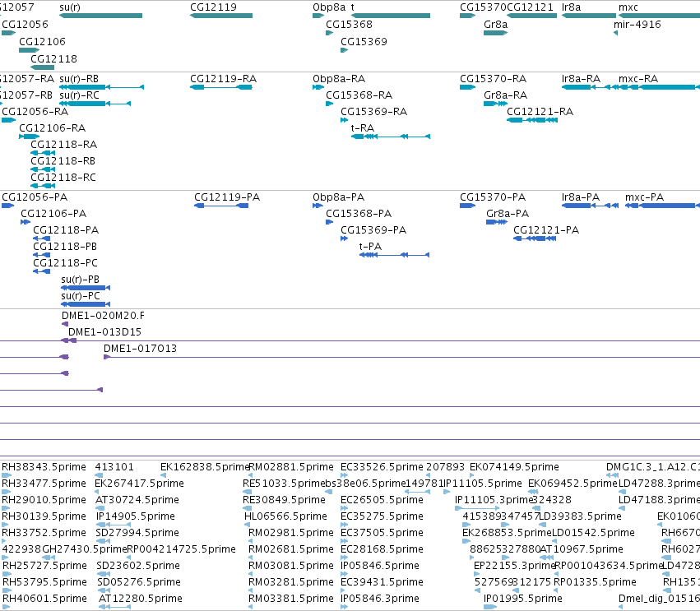The height and width of the screenshot is (611, 700).
Task: Select the RH38343.5prime EST label
Action: 44,467
